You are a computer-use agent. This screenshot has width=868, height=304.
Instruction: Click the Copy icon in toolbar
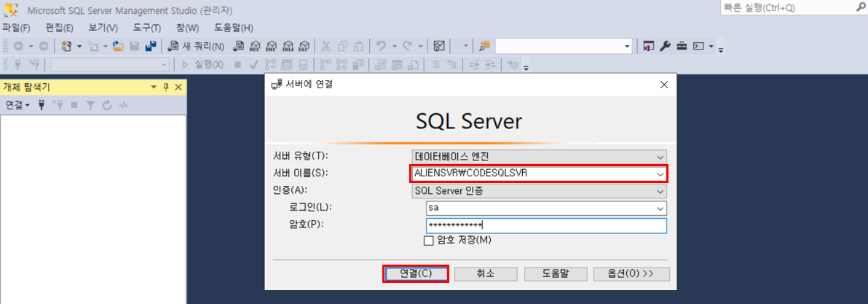point(343,47)
